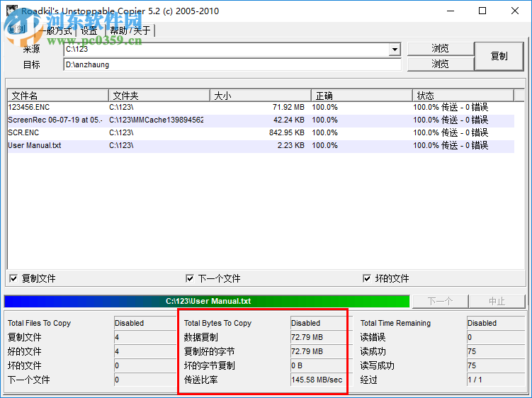Close the Unstoppable Copier window
The image size is (532, 398).
(515, 11)
